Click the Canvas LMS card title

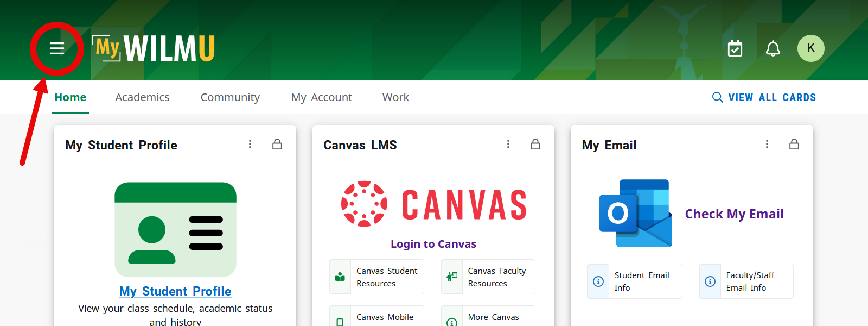click(x=360, y=145)
